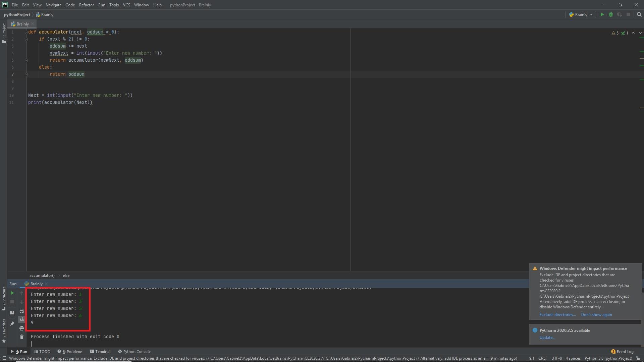Click Update link for PyCharm 2020.2.5
This screenshot has width=644, height=362.
pos(547,338)
